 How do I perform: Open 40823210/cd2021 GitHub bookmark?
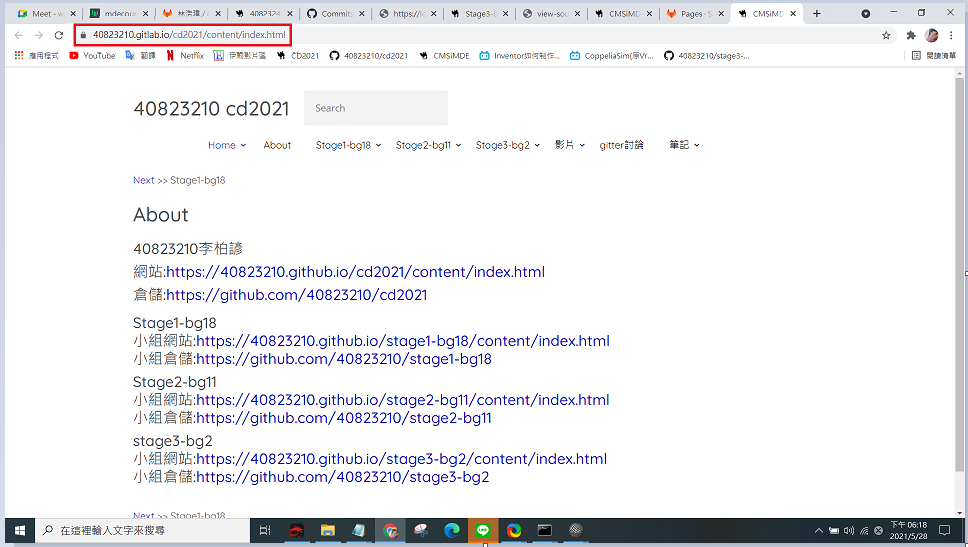pos(369,56)
